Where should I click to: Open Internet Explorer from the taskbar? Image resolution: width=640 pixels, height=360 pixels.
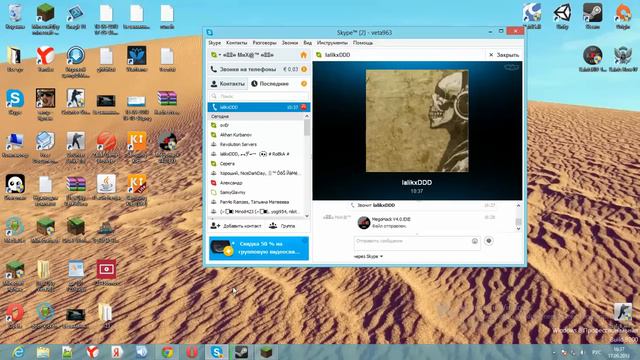click(x=18, y=352)
